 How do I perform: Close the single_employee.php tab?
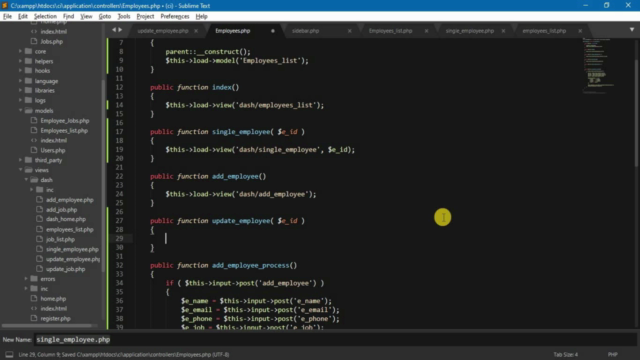click(x=503, y=31)
